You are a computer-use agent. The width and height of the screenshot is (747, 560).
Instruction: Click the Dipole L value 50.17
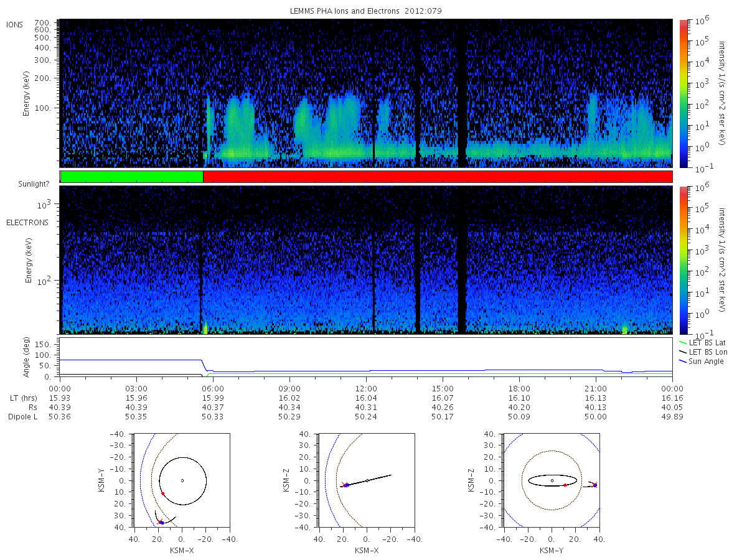point(443,416)
